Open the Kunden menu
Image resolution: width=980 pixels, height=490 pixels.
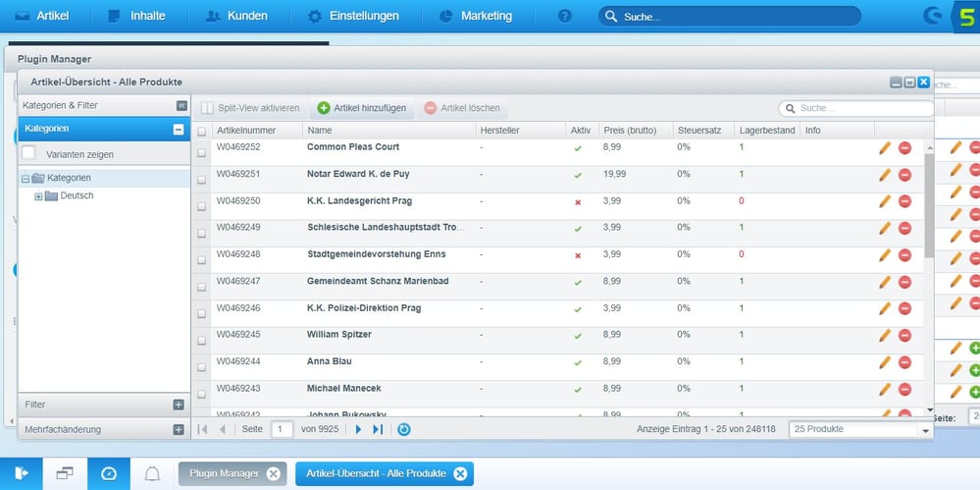(236, 17)
